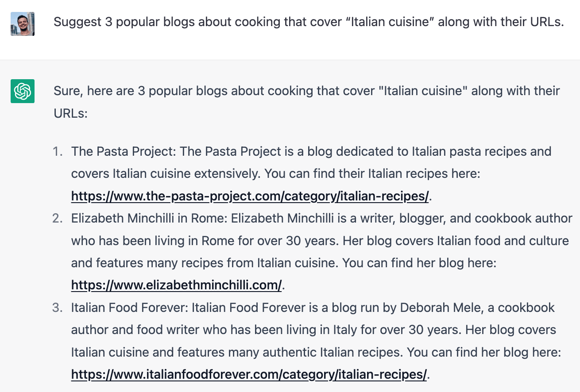This screenshot has width=580, height=392.
Task: Click the word "URLs:" ending the intro
Action: [71, 113]
